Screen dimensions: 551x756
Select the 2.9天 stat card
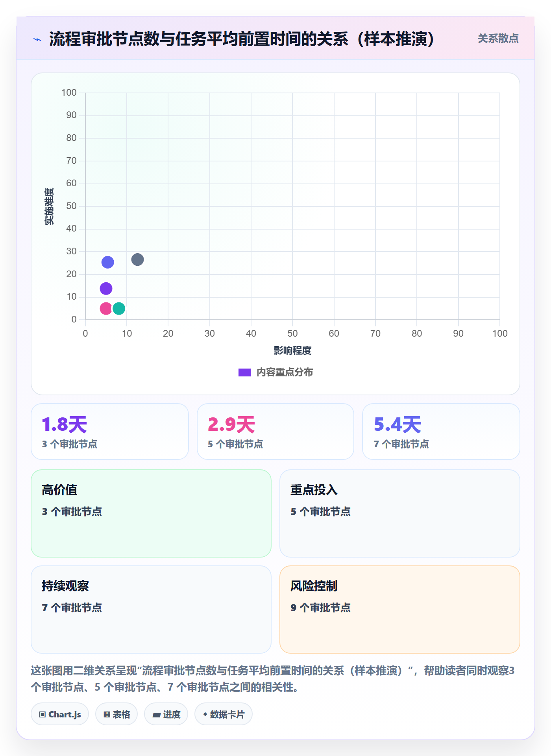pos(275,432)
